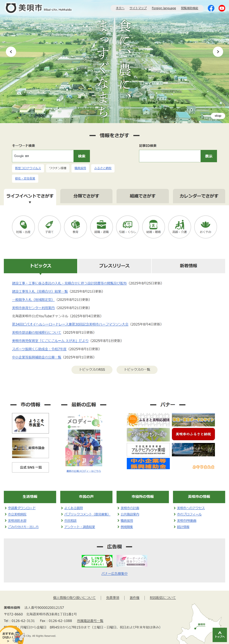The width and height of the screenshot is (229, 644).
Task: Open スポーツ振興くじ助成金：令和7年度 topic
Action: [39, 349]
